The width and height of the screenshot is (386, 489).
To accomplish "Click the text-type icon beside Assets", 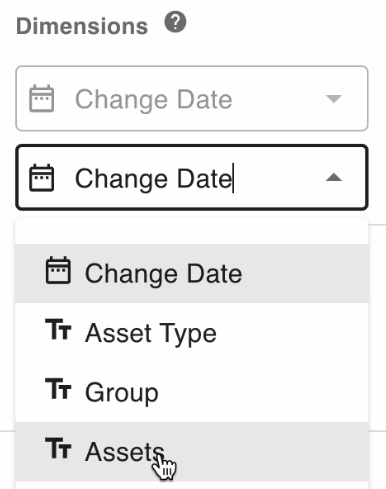I will pos(58,448).
